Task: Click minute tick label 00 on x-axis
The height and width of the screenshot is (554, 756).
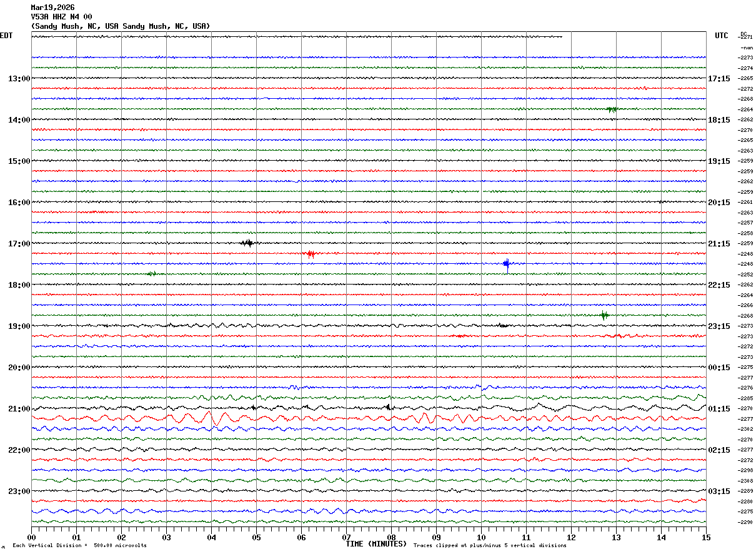Action: coord(31,537)
